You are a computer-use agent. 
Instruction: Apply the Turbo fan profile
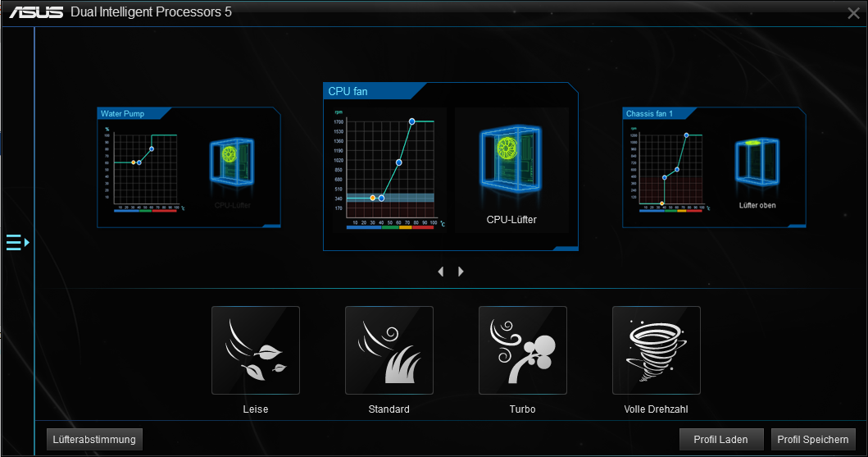[x=523, y=350]
